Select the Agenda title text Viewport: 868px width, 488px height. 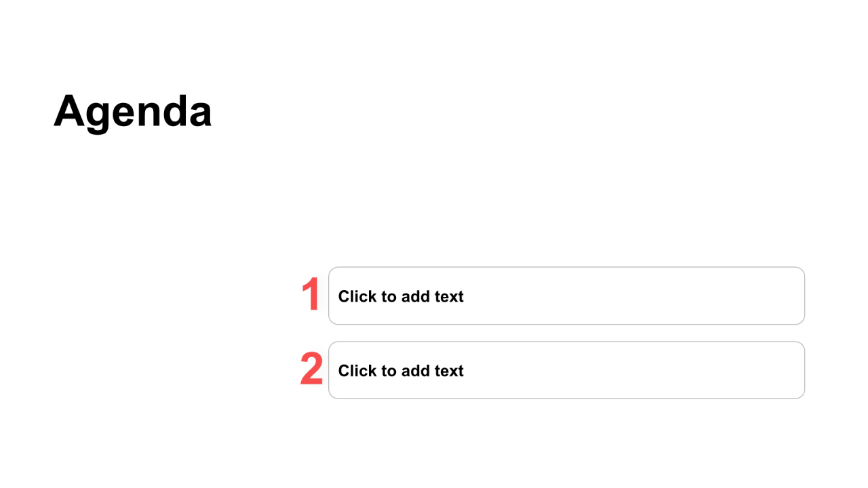[133, 110]
